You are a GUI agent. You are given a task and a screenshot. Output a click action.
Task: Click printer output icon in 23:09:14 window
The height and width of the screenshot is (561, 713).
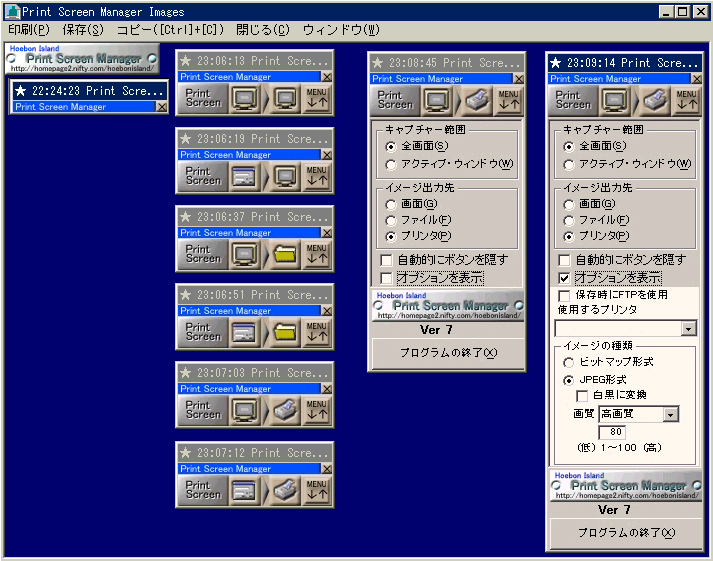tap(655, 100)
